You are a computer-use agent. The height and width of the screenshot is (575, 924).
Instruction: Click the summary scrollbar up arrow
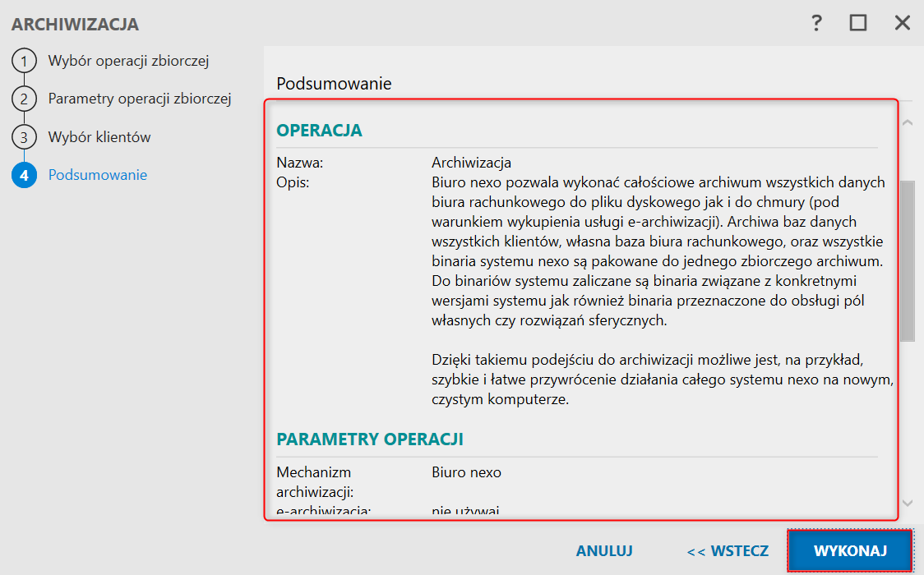(908, 123)
